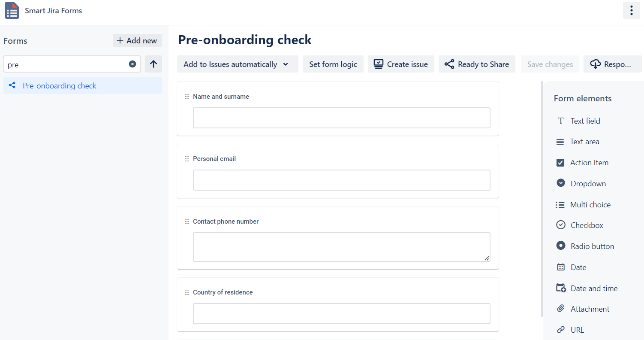Add a Radio button form element
This screenshot has height=340, width=644.
click(592, 246)
